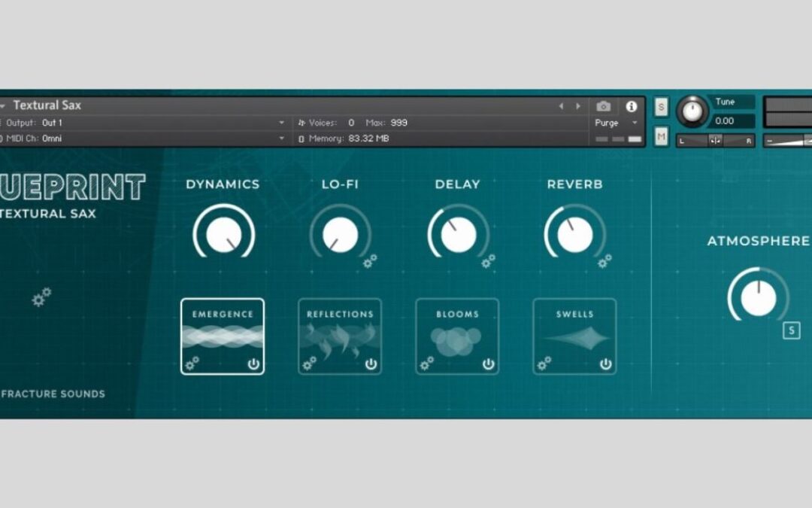The height and width of the screenshot is (508, 812).
Task: Open Blooms layer settings gears
Action: coord(427,364)
